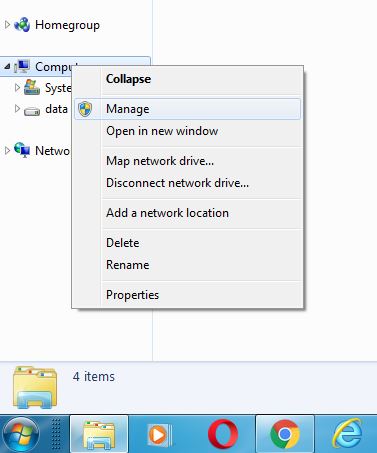Viewport: 377px width, 453px height.
Task: Select Manage in the context menu
Action: point(187,109)
